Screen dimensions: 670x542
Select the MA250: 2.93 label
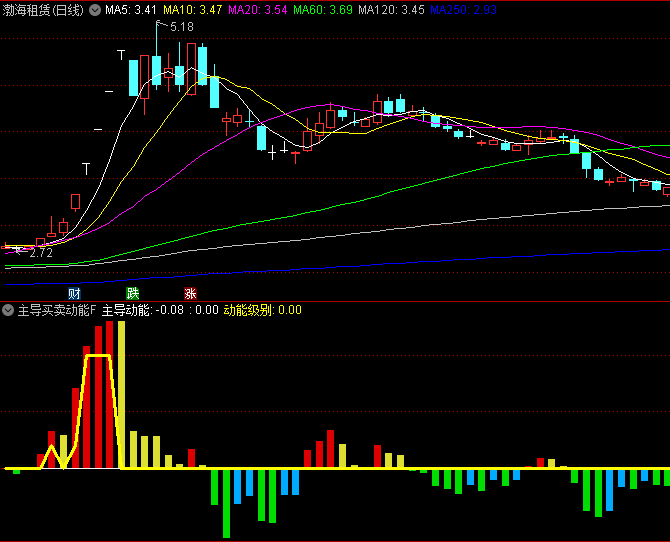464,10
